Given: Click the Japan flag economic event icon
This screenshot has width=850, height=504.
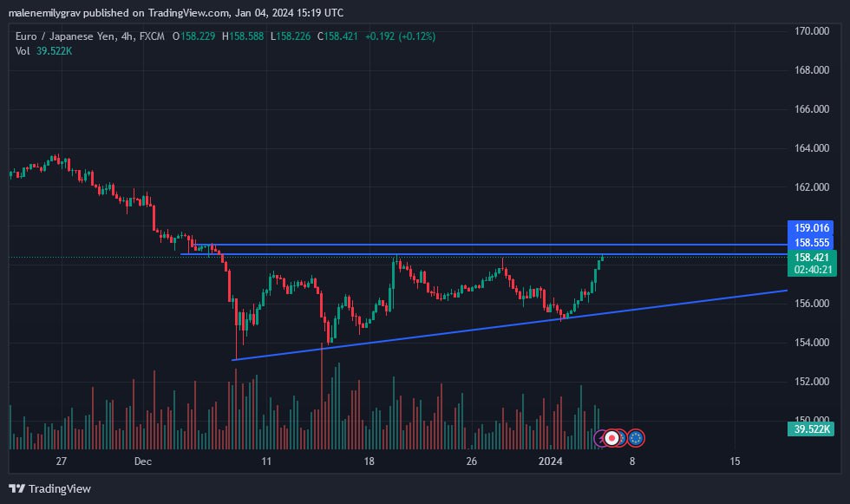Looking at the screenshot, I should (x=611, y=438).
